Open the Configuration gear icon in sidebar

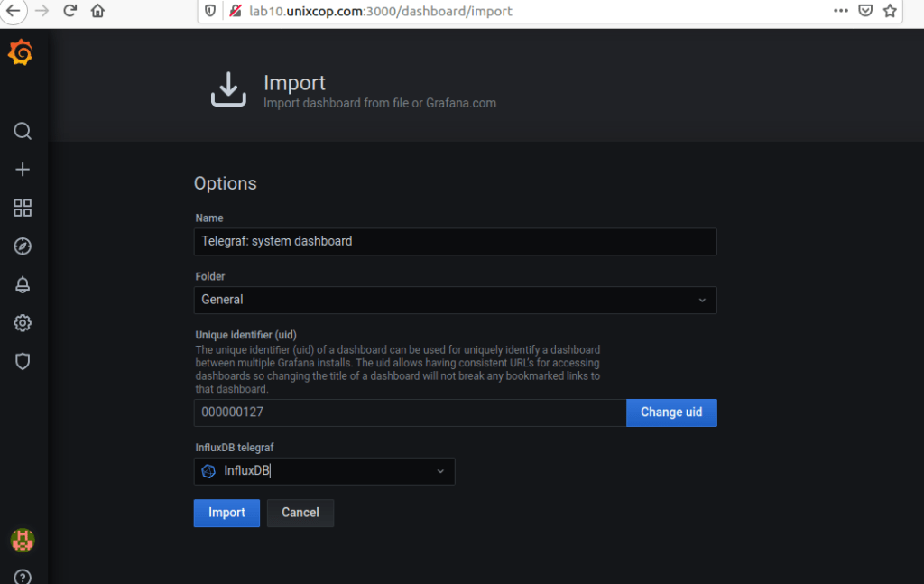(x=23, y=323)
